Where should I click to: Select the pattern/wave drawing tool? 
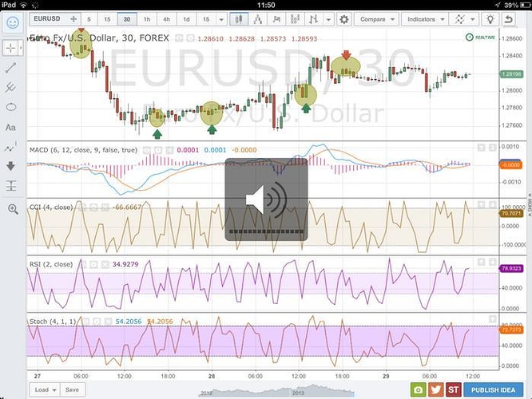coord(11,147)
